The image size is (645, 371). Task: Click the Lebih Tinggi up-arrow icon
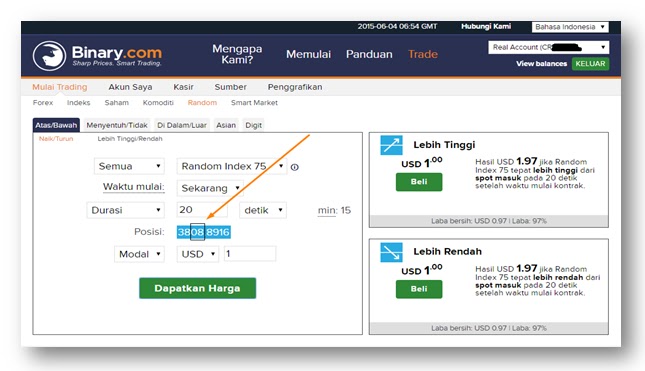391,145
